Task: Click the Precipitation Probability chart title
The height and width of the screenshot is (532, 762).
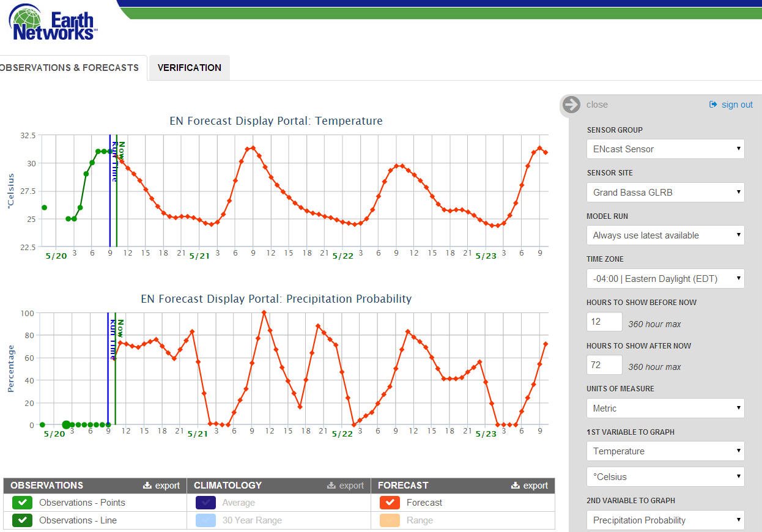Action: [x=276, y=299]
